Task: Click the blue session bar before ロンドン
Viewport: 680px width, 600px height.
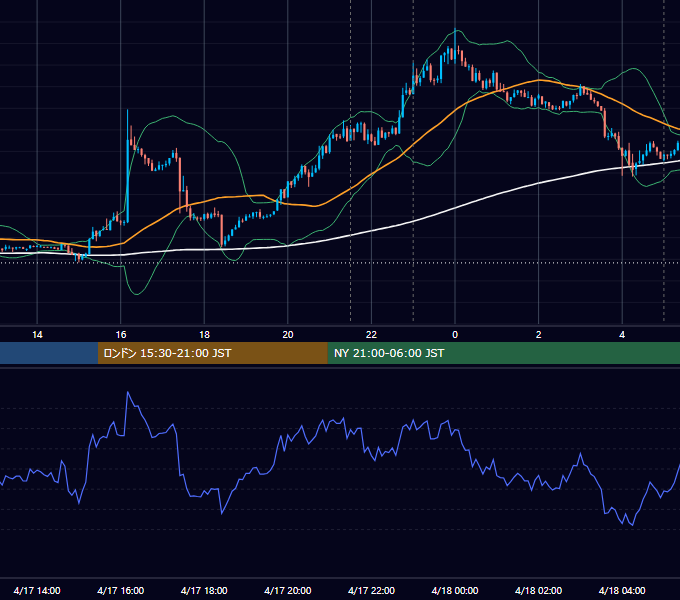Action: click(x=49, y=353)
